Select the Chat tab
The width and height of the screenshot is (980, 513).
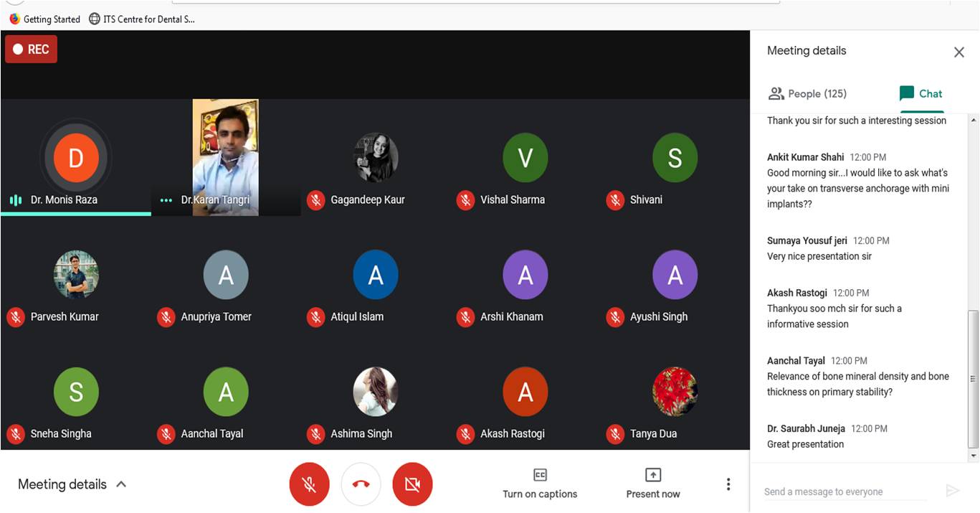point(921,93)
